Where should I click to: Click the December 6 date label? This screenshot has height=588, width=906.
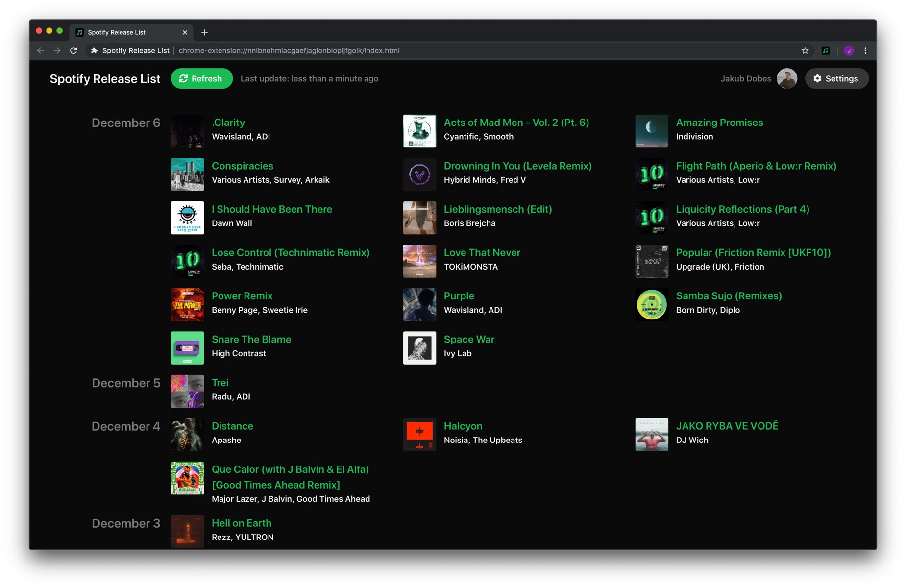126,123
